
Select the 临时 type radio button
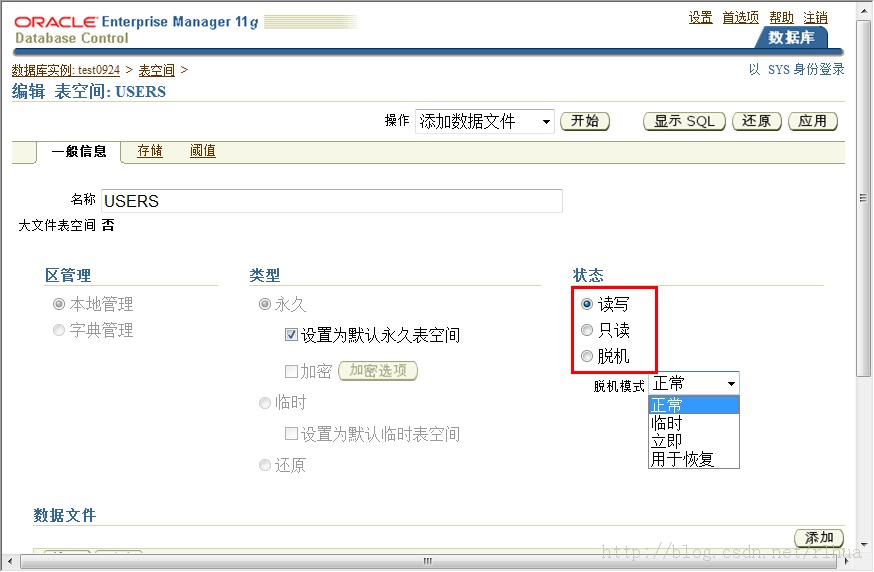coord(265,403)
